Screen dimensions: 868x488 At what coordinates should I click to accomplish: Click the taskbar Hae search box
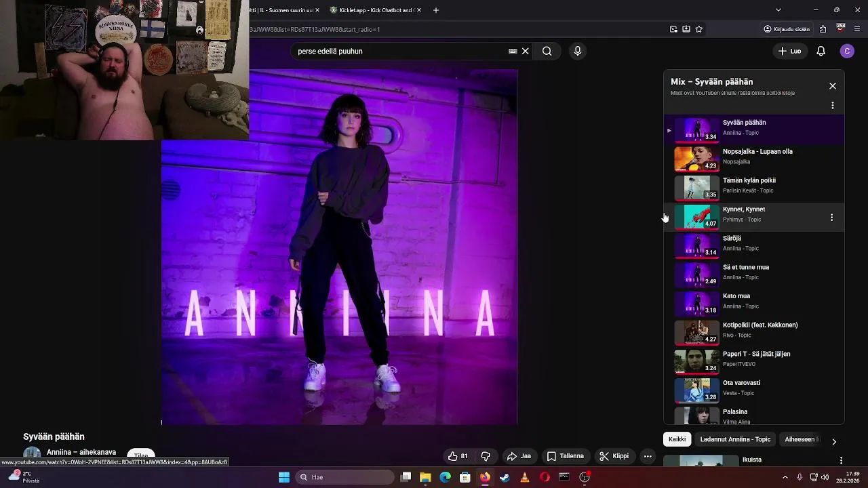[344, 477]
